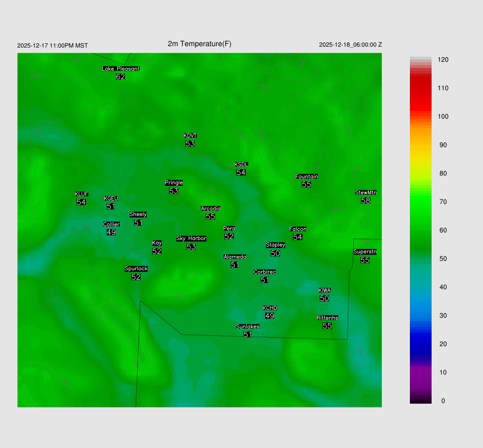Click the Pringle station label
Screen dimensions: 483x448
coord(174,183)
